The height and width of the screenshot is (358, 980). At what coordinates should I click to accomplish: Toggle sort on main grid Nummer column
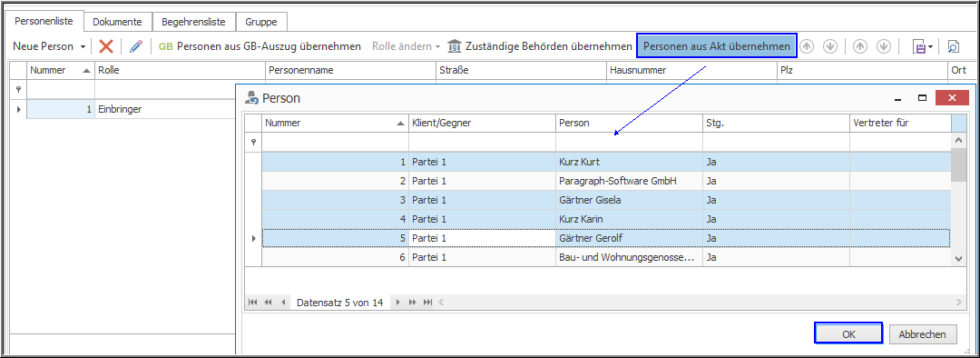(86, 71)
